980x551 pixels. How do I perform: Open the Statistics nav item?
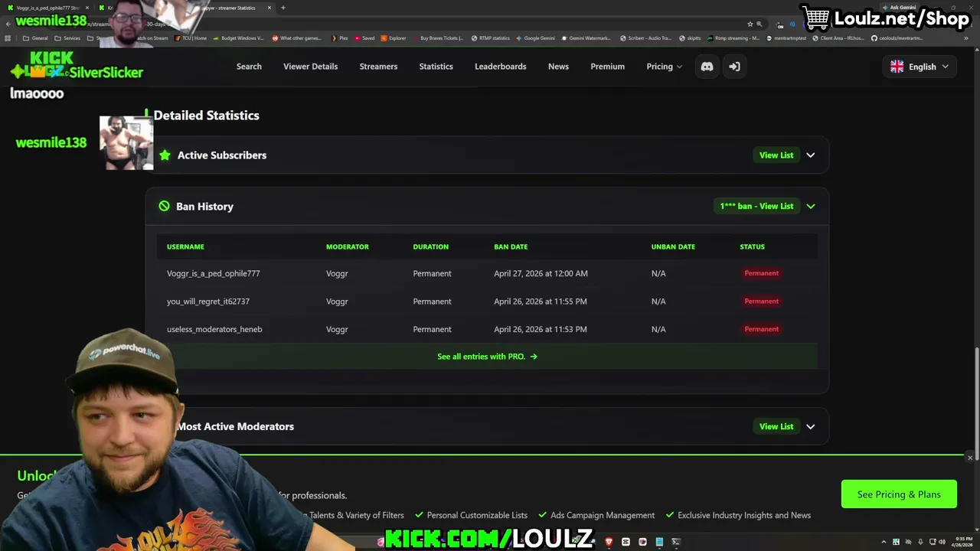tap(436, 67)
